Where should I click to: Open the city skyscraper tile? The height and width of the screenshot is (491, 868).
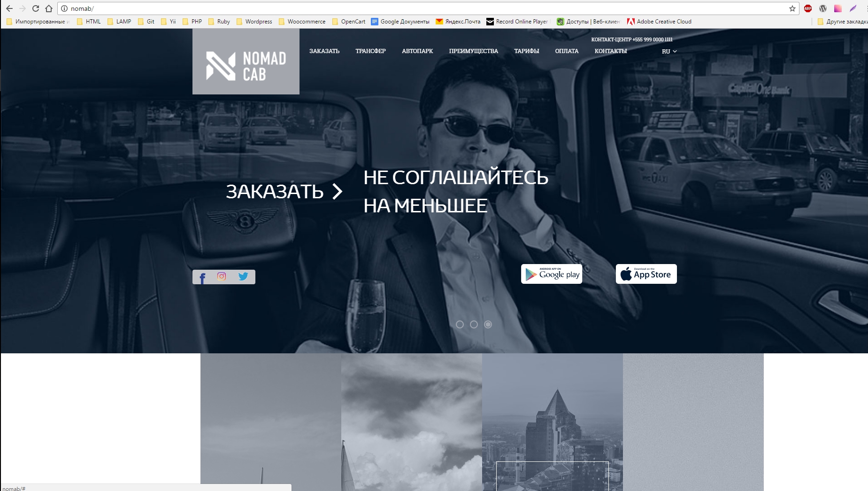point(553,422)
